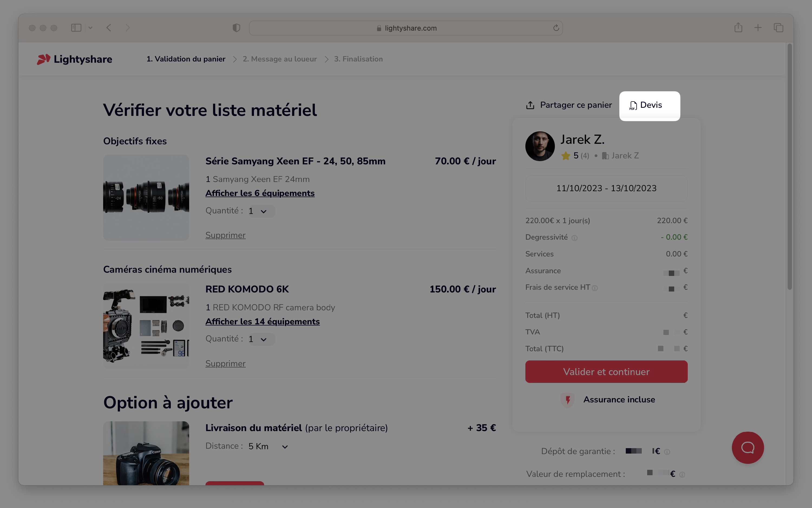Open the chat support bubble
Screen dimensions: 812x508
748,448
